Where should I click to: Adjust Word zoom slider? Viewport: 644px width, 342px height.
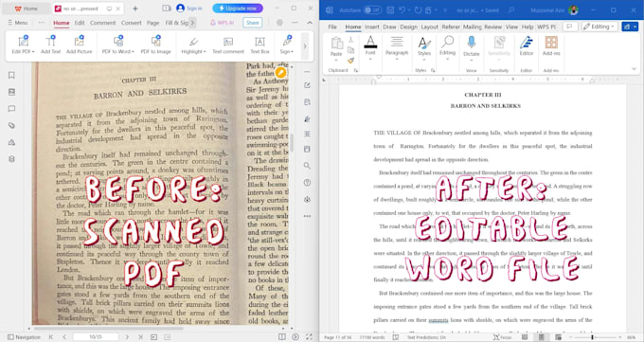pyautogui.click(x=592, y=337)
